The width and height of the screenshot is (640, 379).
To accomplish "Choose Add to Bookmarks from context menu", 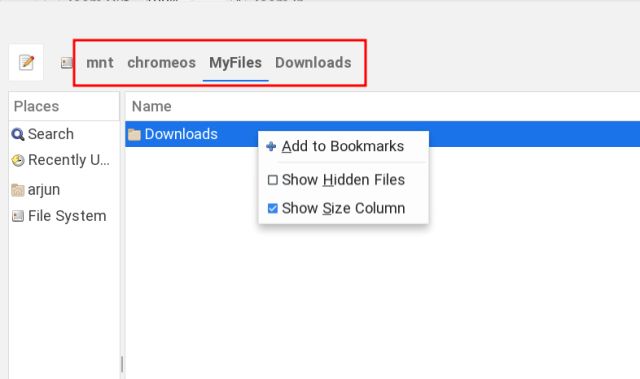I will 343,146.
